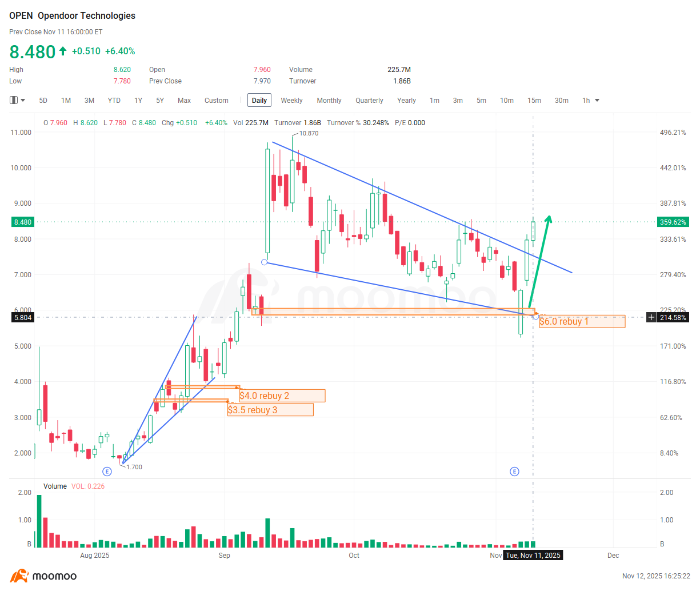The image size is (700, 591).
Task: Switch to Monthly interval
Action: (329, 101)
